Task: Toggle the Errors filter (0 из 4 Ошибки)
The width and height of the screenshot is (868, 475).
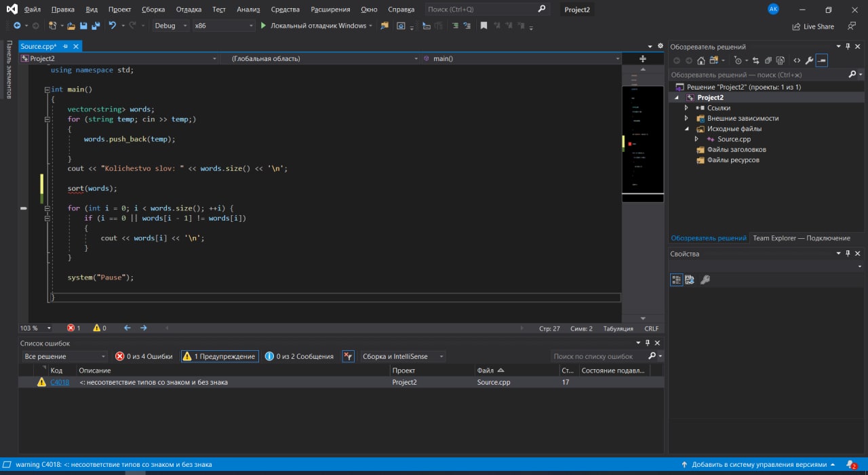Action: [144, 356]
